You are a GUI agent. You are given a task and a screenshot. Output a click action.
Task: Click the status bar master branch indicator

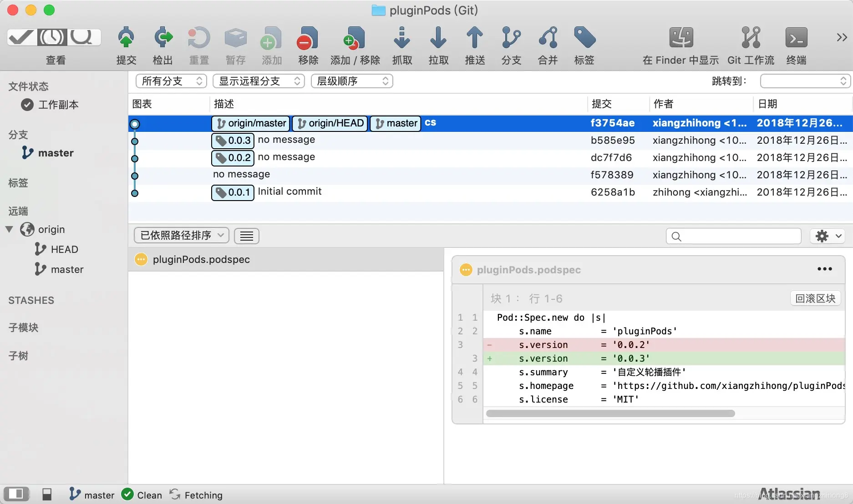click(92, 494)
